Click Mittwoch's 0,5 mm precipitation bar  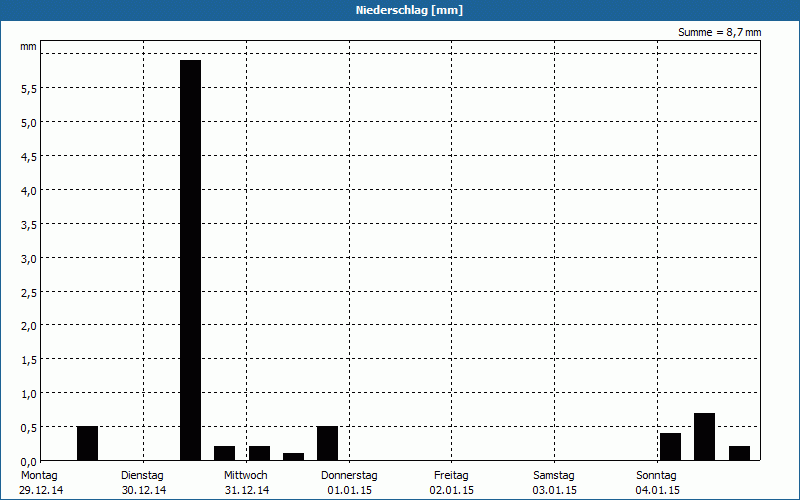point(328,443)
